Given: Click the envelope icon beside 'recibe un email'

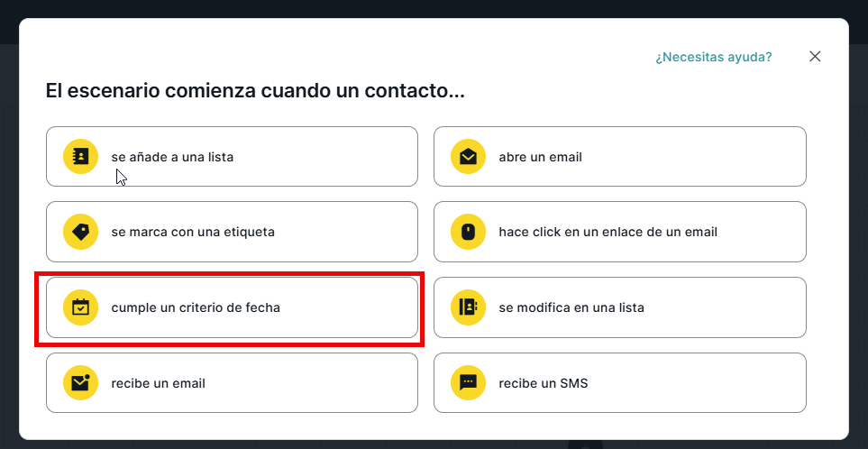Looking at the screenshot, I should tap(80, 383).
